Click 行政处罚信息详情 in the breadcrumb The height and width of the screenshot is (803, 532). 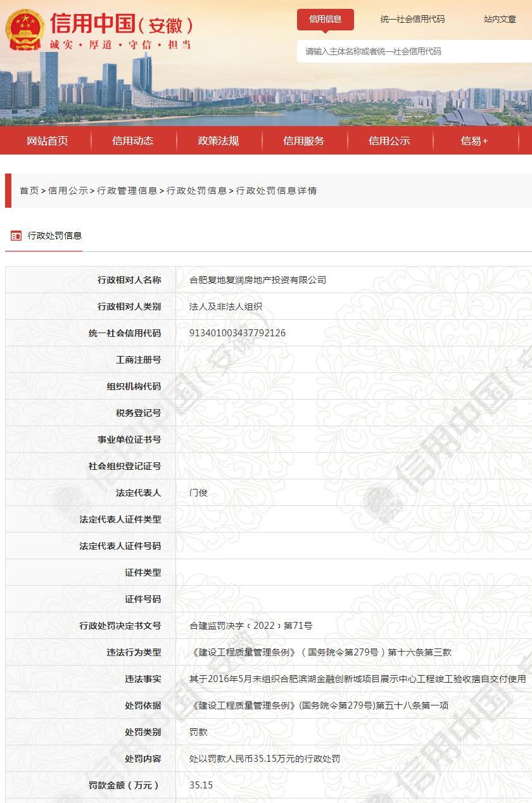pos(277,191)
